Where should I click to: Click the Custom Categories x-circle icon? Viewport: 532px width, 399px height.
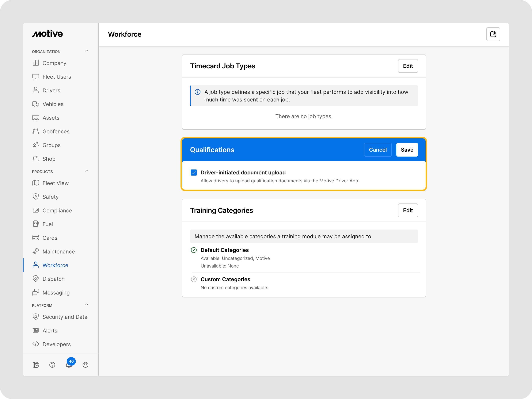[x=194, y=279]
